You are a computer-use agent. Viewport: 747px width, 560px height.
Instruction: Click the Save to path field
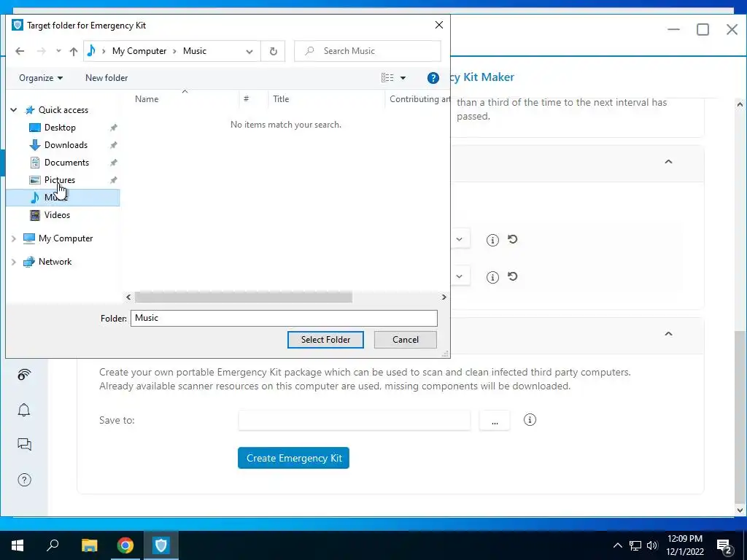[355, 421]
